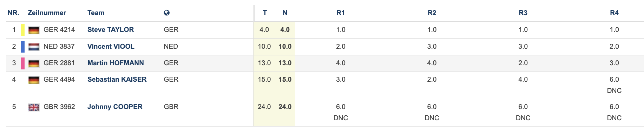Click the British flag beside GBR 3962
This screenshot has width=644, height=129.
[34, 107]
